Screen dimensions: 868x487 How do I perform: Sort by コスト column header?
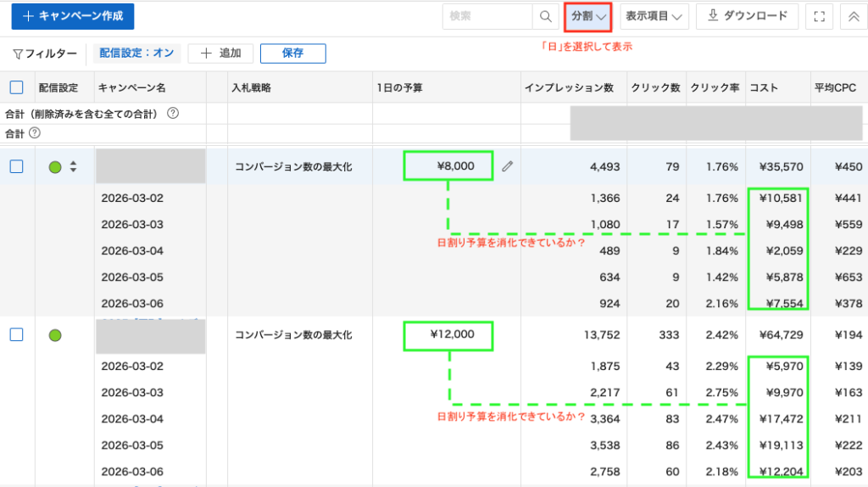click(764, 87)
